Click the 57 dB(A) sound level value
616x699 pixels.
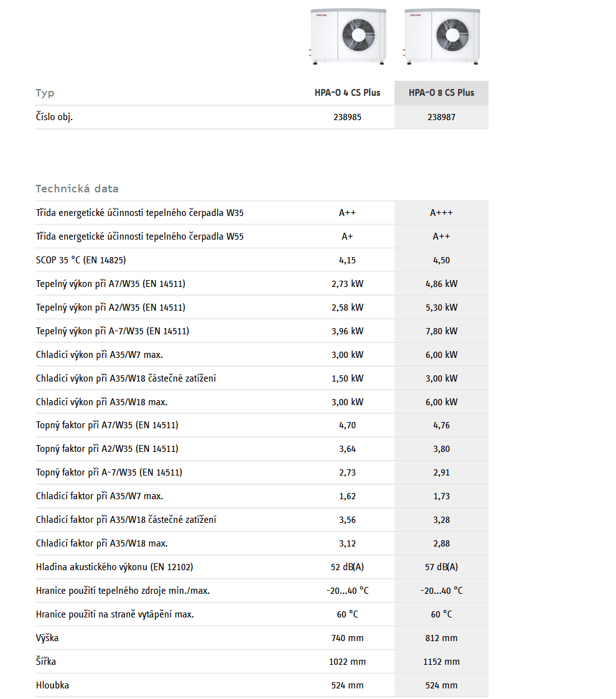pyautogui.click(x=441, y=567)
